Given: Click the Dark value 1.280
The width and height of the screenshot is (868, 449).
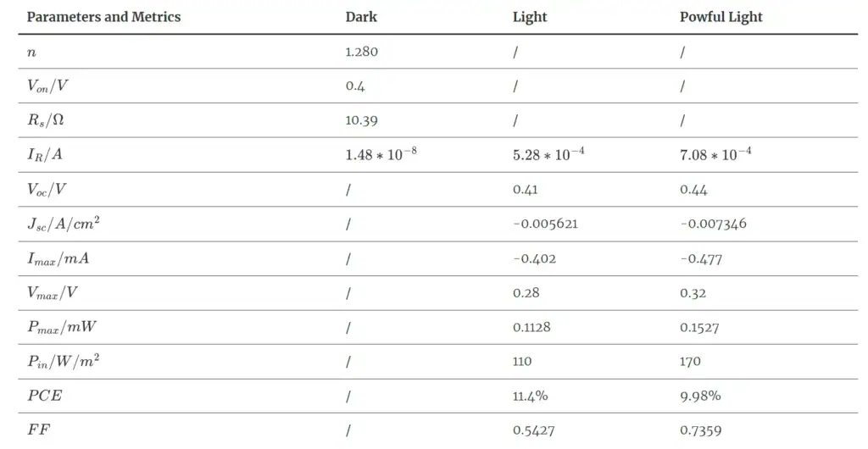Looking at the screenshot, I should (361, 52).
